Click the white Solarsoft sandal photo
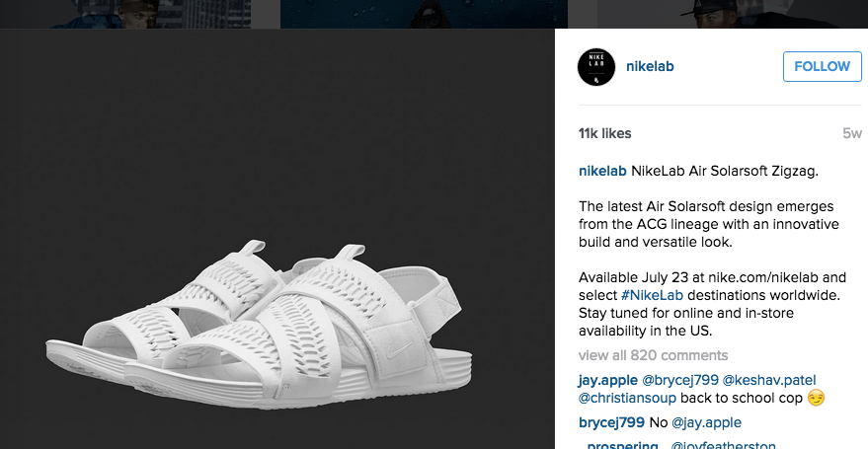Viewport: 868px width, 449px height. click(259, 325)
